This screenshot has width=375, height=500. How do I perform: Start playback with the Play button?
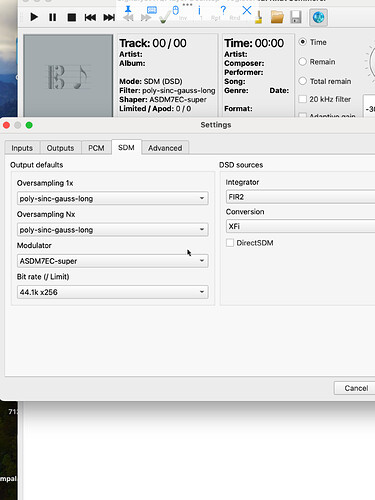click(34, 17)
